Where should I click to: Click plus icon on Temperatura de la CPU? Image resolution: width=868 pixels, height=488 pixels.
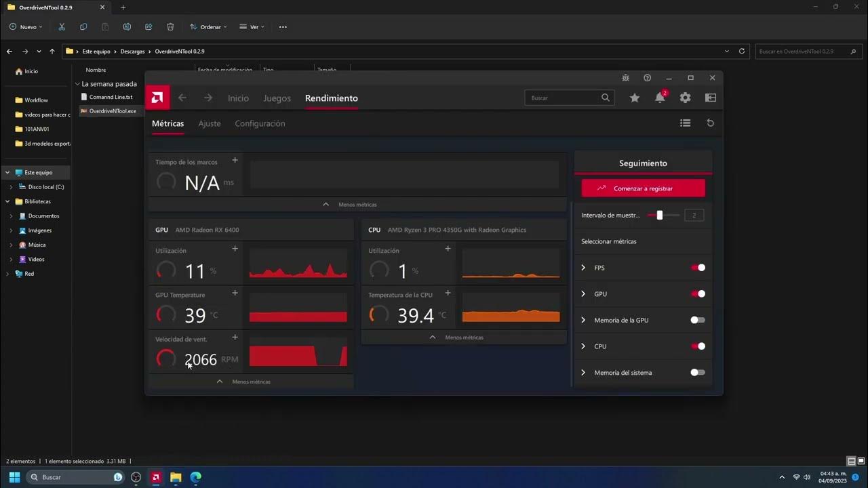coord(448,293)
